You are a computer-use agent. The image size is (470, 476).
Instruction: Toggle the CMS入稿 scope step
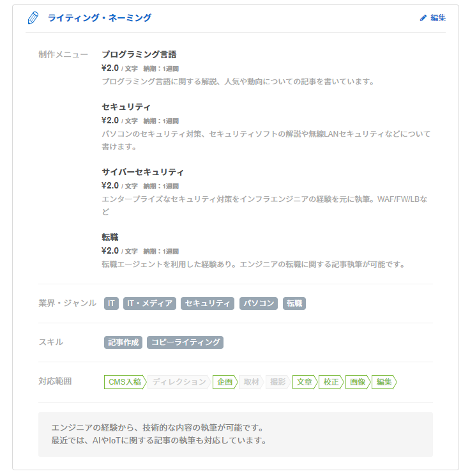pyautogui.click(x=125, y=382)
